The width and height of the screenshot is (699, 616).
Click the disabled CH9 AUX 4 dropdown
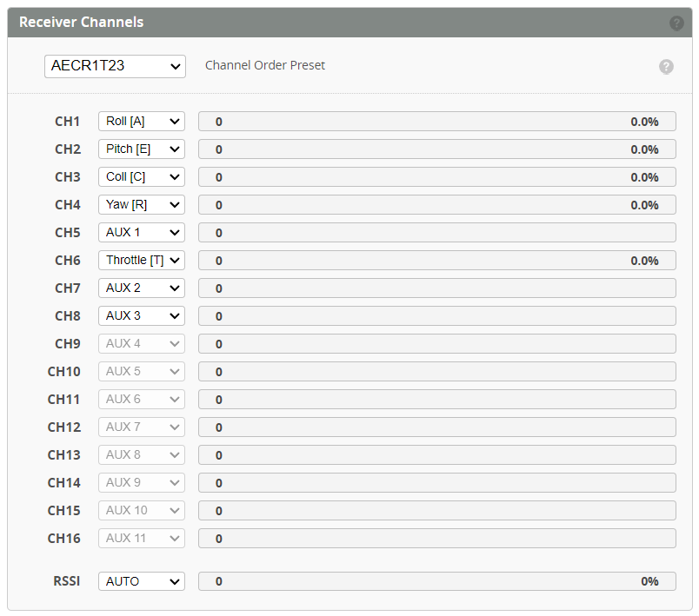[x=141, y=343]
